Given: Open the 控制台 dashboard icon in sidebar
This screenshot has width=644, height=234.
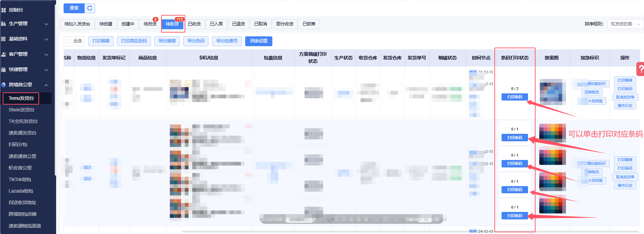Looking at the screenshot, I should click(x=3, y=10).
